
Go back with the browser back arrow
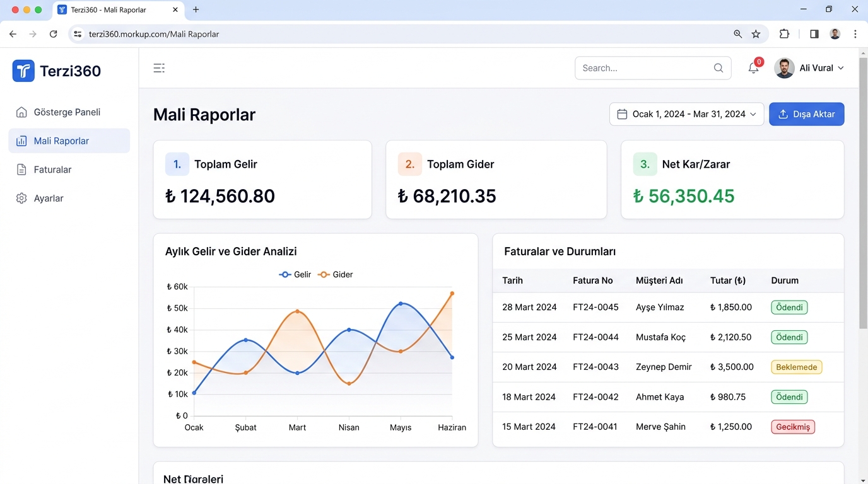(13, 34)
